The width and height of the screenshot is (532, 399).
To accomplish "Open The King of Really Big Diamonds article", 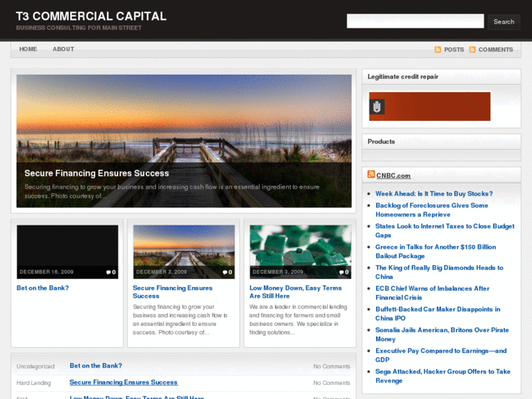I will click(x=439, y=272).
